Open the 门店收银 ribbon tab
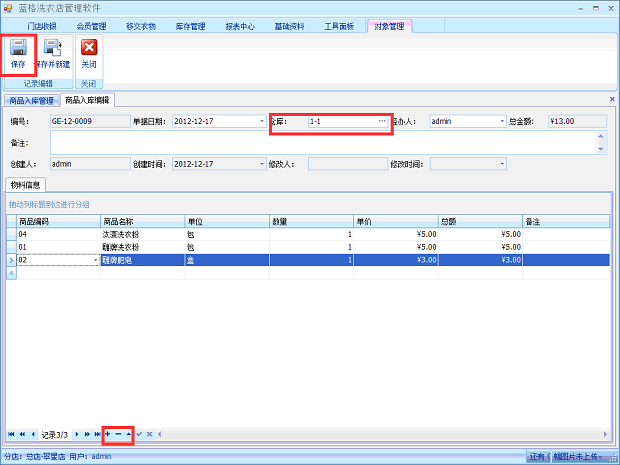 pos(42,26)
